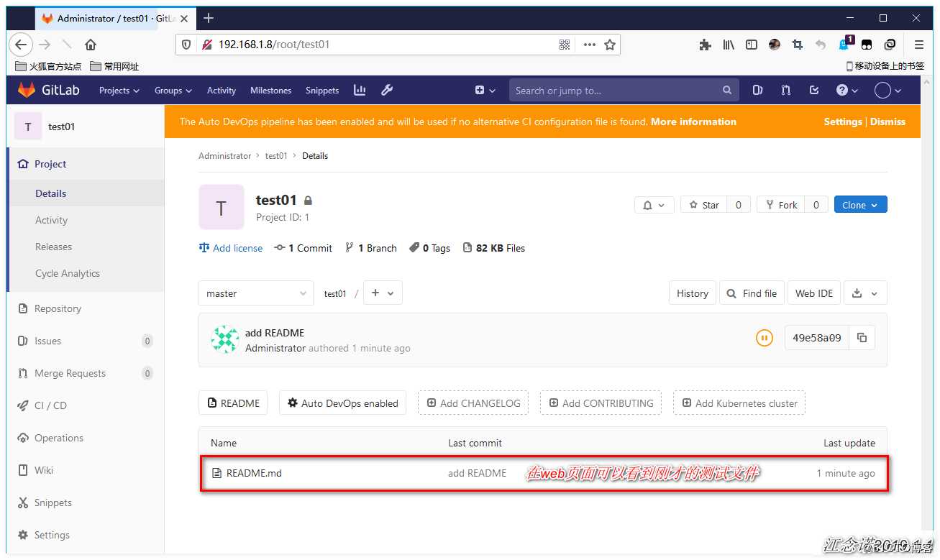Screen dimensions: 940x560
Task: Open the to-do list icon
Action: (814, 91)
